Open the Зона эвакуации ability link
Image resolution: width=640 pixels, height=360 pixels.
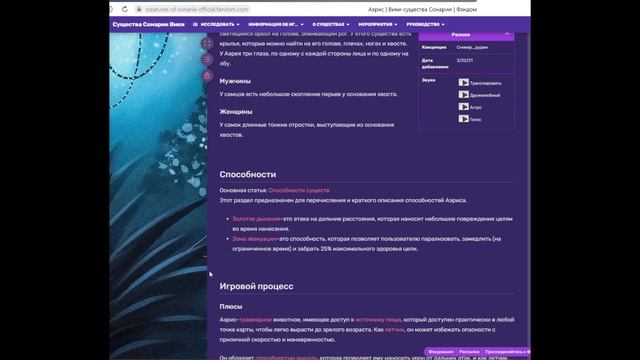click(x=255, y=239)
